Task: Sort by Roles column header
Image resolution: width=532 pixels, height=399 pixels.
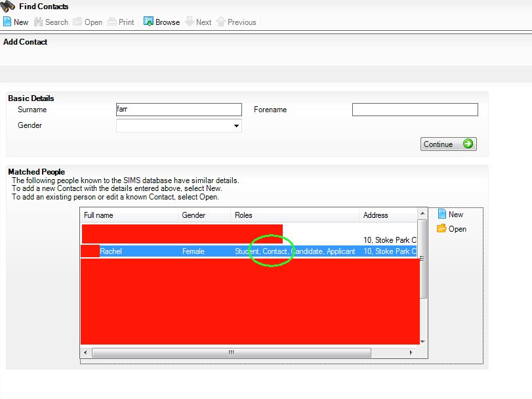Action: pos(295,215)
